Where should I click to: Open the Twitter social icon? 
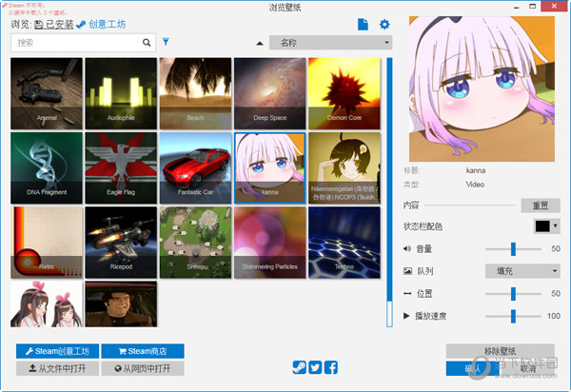[315, 367]
